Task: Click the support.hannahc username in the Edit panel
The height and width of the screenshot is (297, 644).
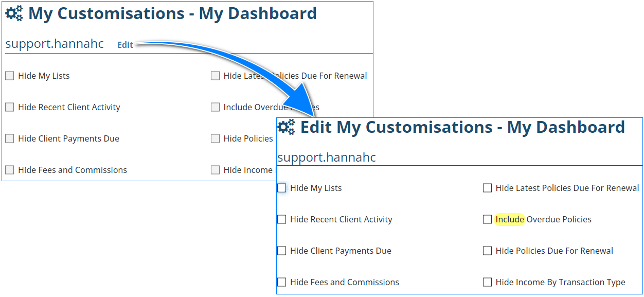Action: point(327,158)
